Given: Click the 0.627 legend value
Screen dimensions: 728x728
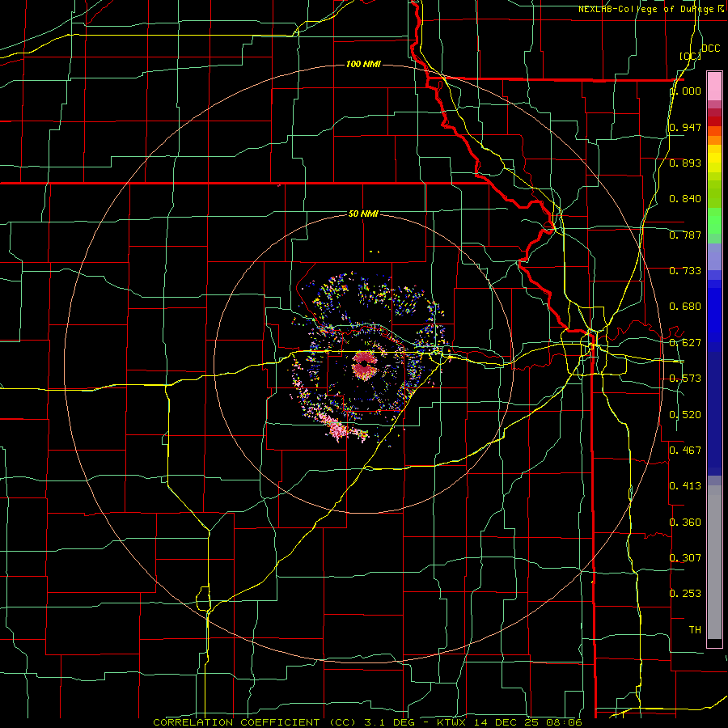Looking at the screenshot, I should coord(685,343).
